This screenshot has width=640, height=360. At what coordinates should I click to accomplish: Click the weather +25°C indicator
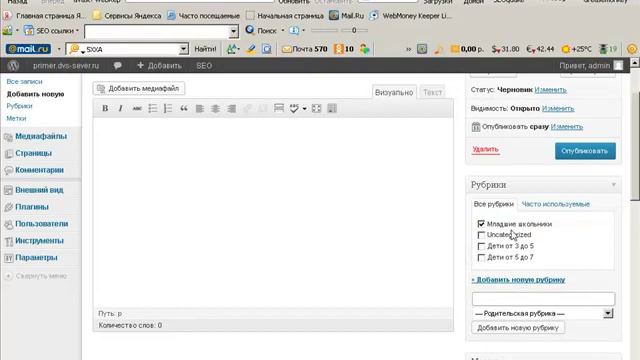pyautogui.click(x=576, y=49)
